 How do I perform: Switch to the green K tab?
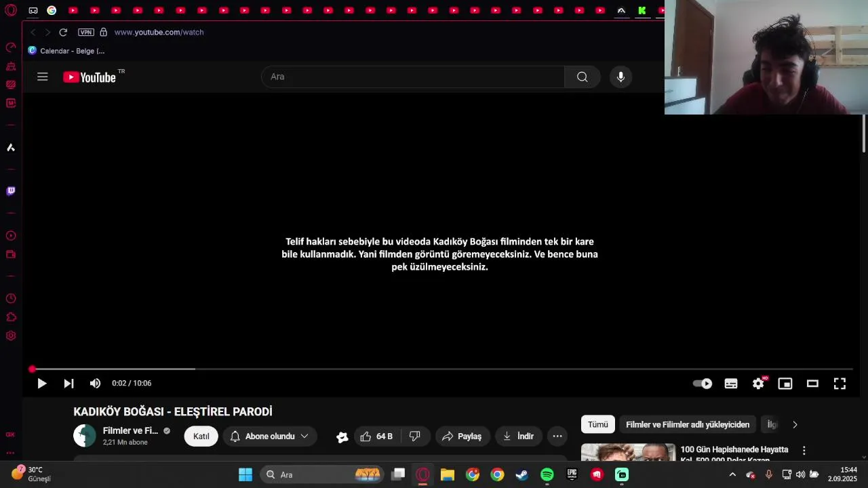pyautogui.click(x=642, y=10)
